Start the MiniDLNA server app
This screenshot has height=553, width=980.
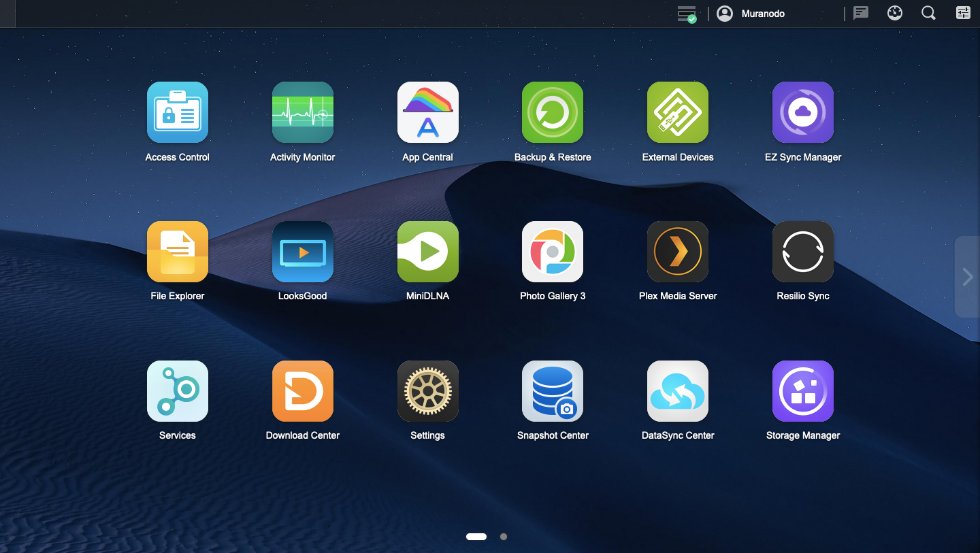pos(427,252)
